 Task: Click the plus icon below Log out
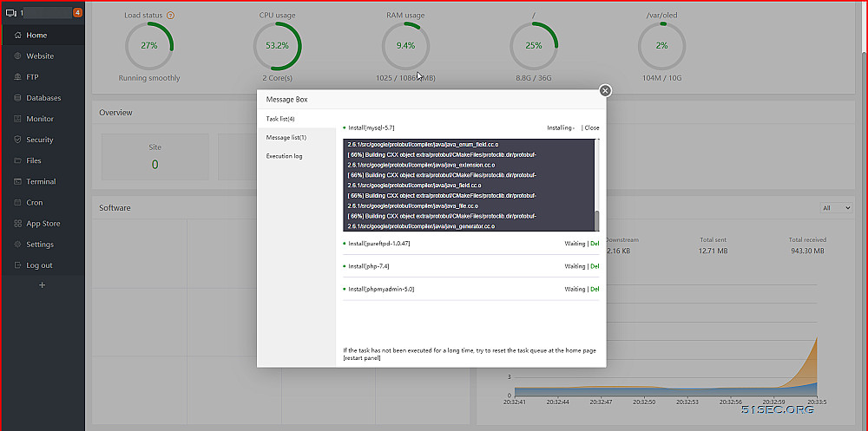42,285
